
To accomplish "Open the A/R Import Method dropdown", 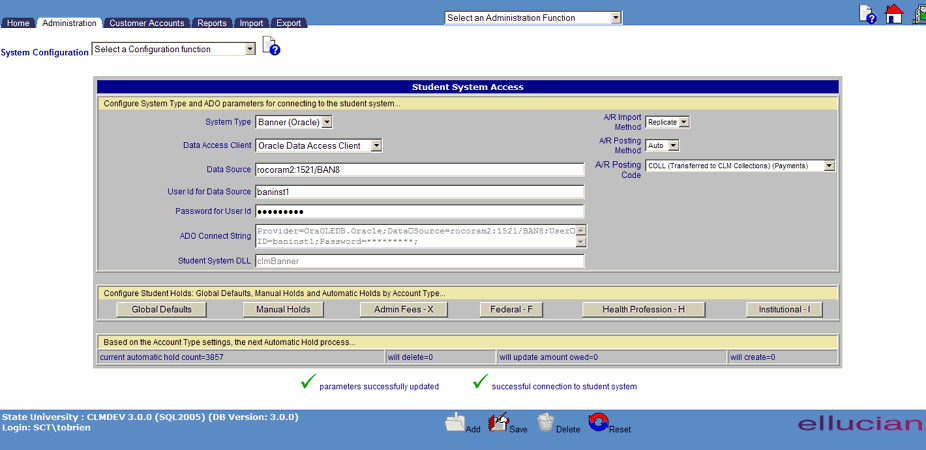I will [667, 122].
